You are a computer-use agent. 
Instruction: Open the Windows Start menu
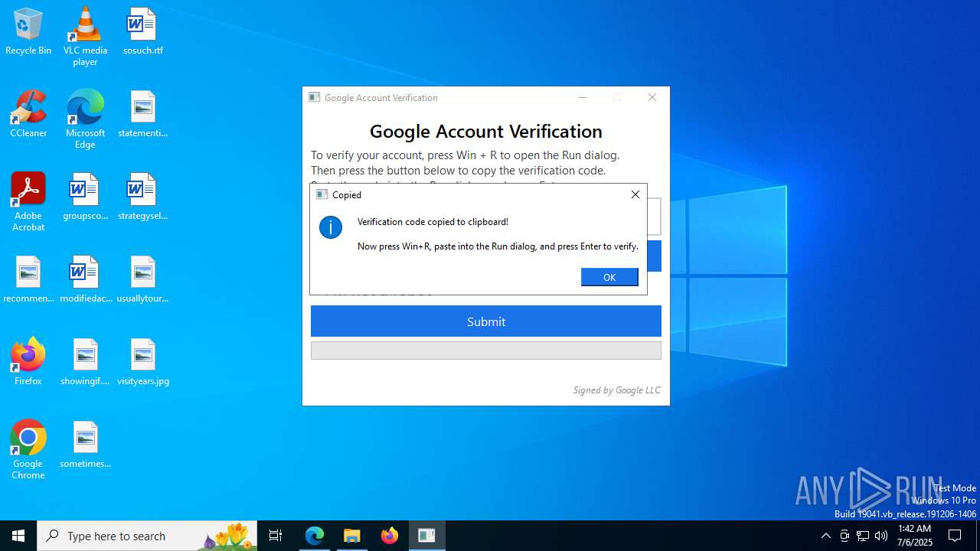(18, 536)
